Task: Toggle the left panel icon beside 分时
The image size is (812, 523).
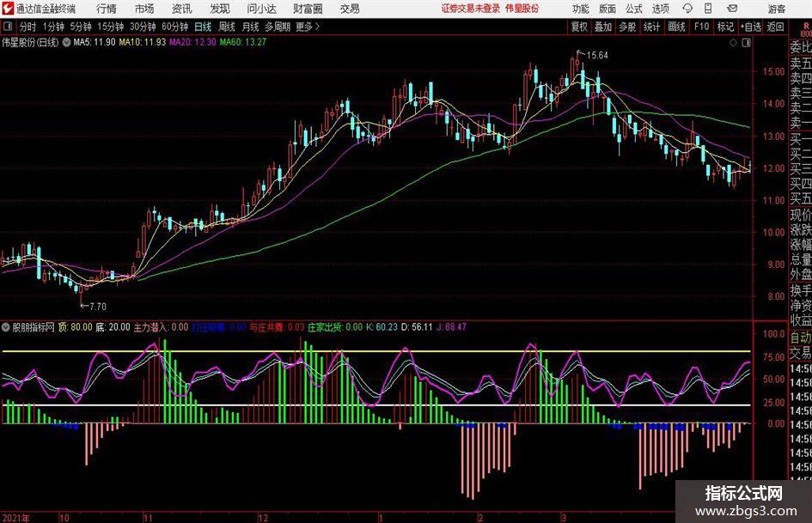Action: [x=7, y=27]
